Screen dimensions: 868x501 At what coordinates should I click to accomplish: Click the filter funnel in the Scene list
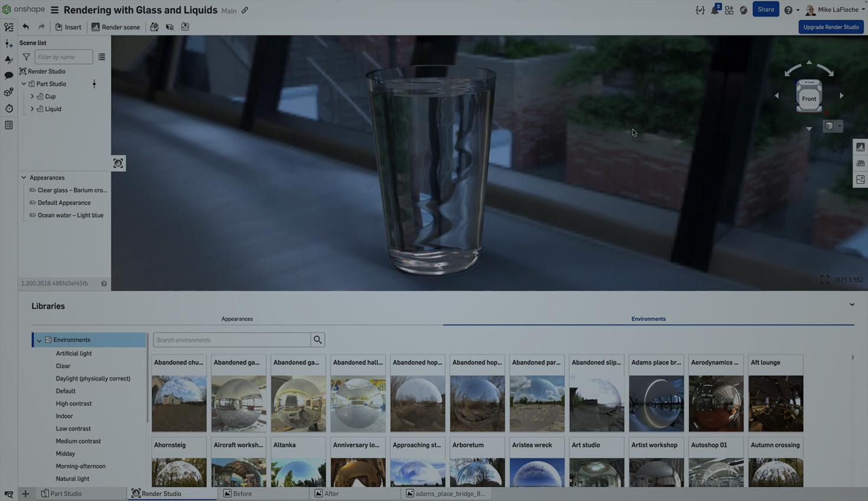pos(26,57)
